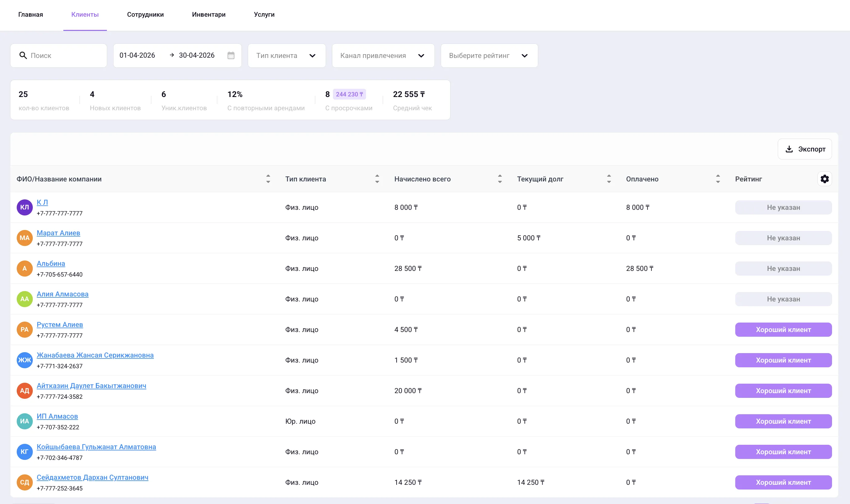The height and width of the screenshot is (504, 850).
Task: Click the Экспорт button
Action: click(805, 149)
